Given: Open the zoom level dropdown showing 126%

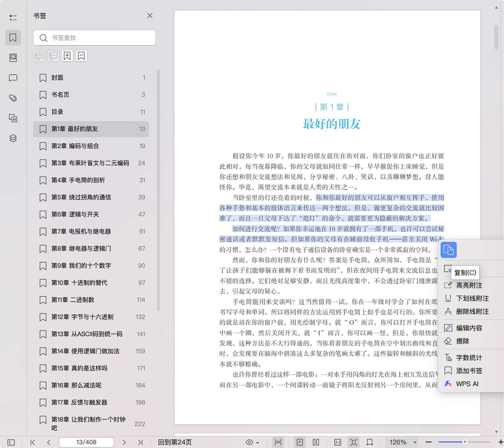Looking at the screenshot, I should tap(402, 442).
